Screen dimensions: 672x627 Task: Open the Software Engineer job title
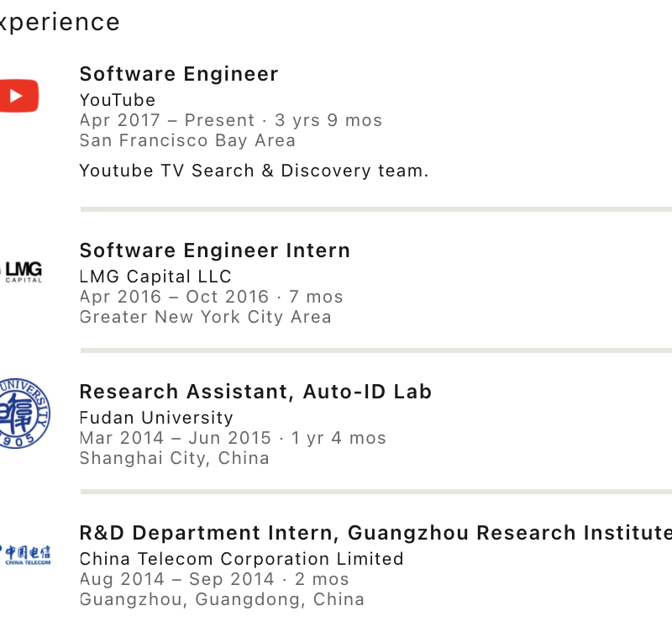coord(178,74)
